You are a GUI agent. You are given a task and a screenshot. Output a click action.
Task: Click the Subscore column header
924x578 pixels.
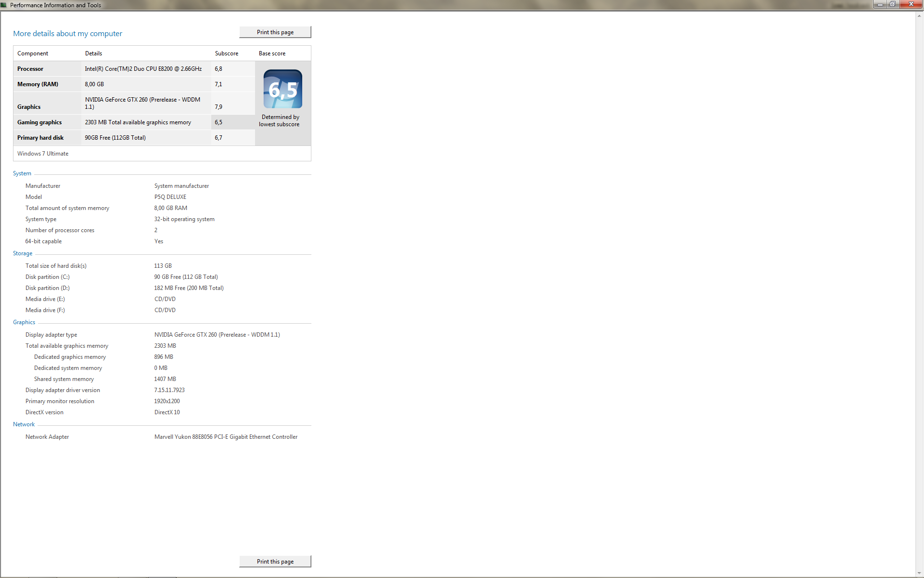click(226, 53)
